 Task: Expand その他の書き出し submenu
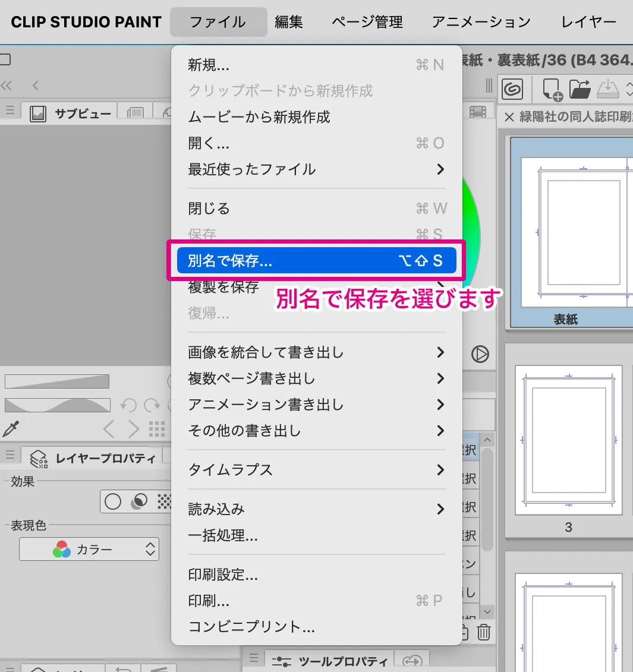pyautogui.click(x=316, y=431)
